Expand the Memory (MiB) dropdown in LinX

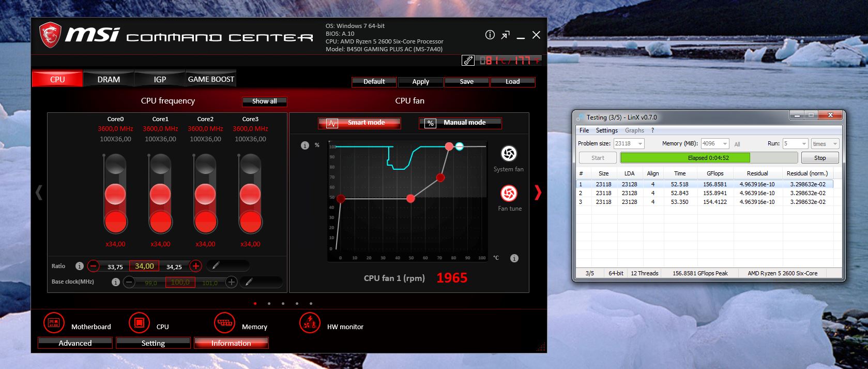pos(724,144)
